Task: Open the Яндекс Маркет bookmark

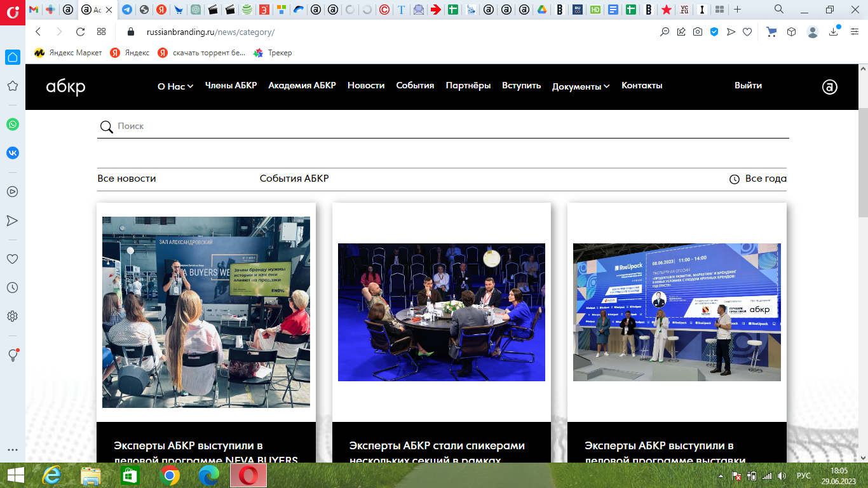Action: pos(68,53)
